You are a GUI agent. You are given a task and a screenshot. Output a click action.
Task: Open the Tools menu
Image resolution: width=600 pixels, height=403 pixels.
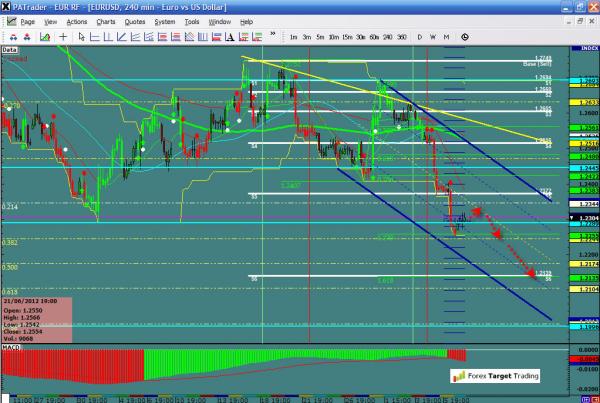pyautogui.click(x=192, y=21)
